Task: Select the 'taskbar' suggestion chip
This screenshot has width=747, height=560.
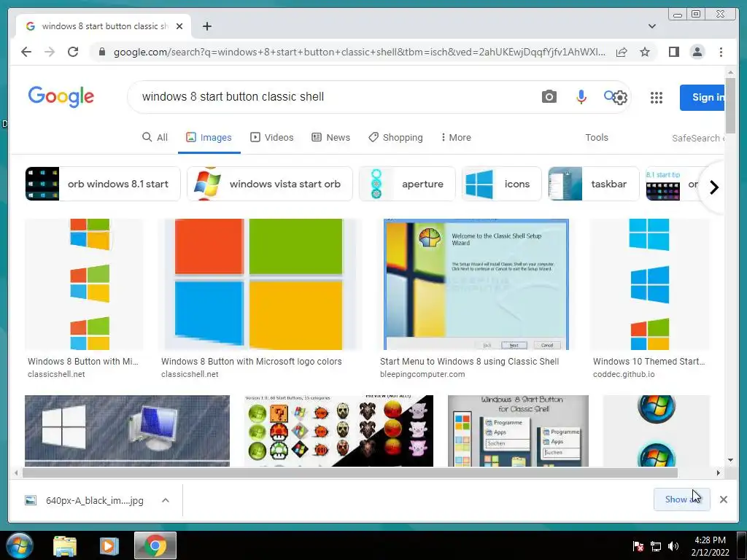Action: click(593, 184)
